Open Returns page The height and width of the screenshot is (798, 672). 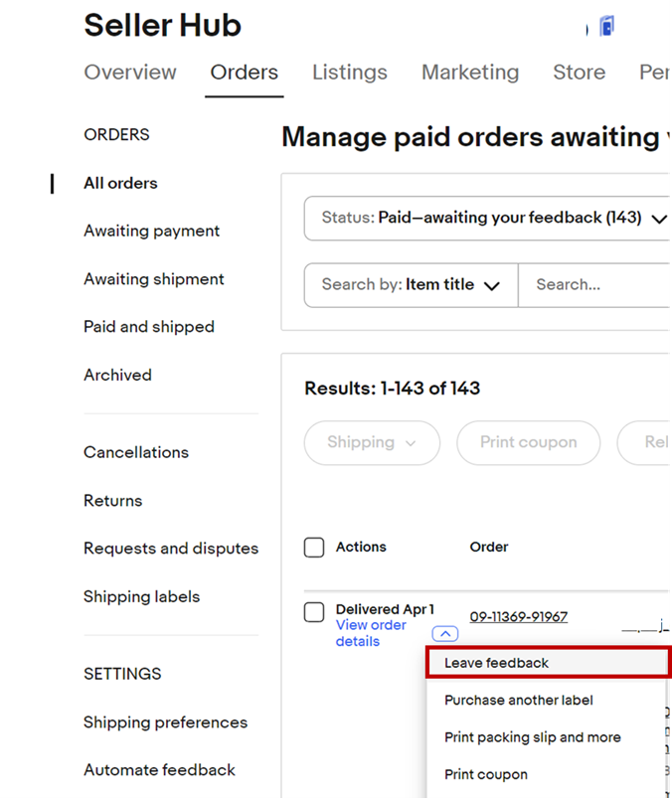point(113,501)
